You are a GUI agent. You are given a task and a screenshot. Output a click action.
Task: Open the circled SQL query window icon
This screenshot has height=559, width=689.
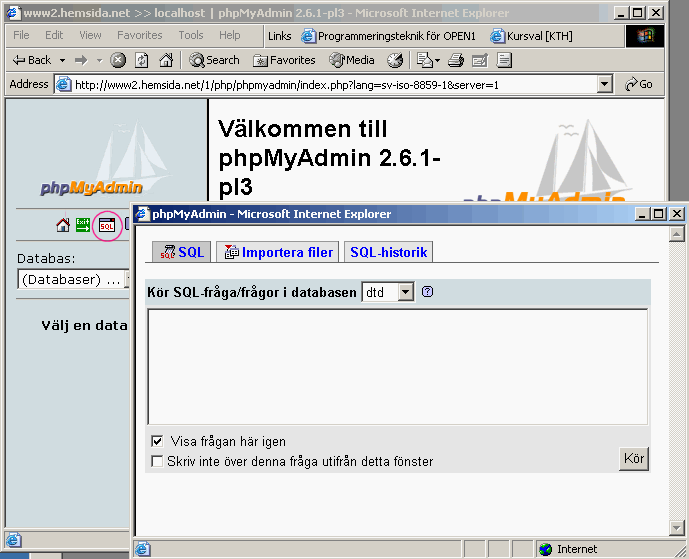pyautogui.click(x=107, y=225)
